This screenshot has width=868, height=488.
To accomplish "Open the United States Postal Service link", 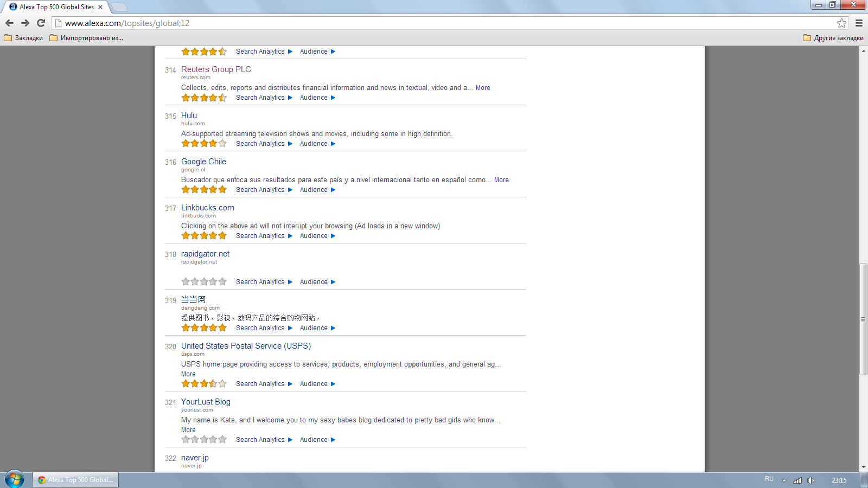I will coord(246,346).
